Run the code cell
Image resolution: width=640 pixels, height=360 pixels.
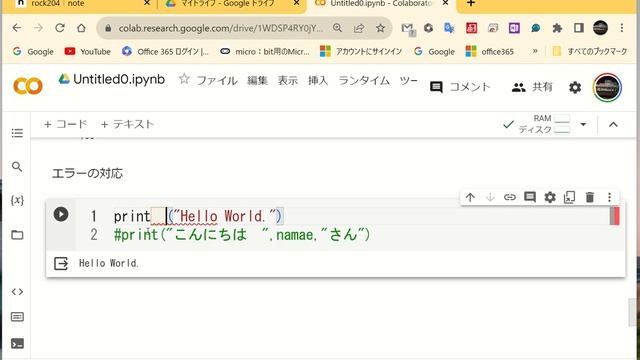coord(61,214)
